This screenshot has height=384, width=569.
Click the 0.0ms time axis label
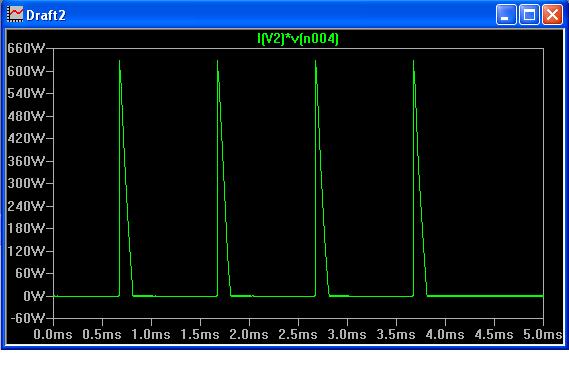53,334
